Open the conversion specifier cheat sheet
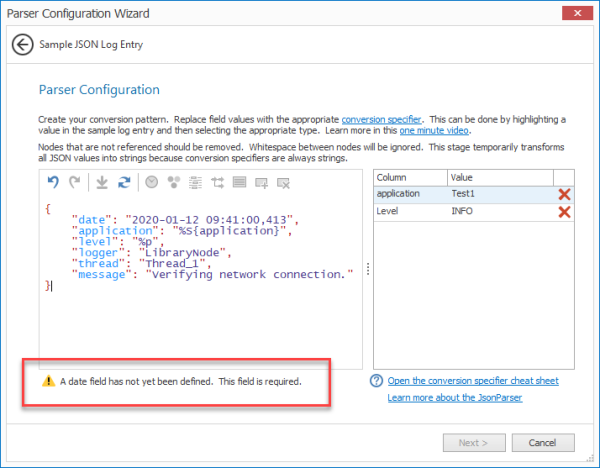Viewport: 600px width, 468px height. [x=473, y=381]
